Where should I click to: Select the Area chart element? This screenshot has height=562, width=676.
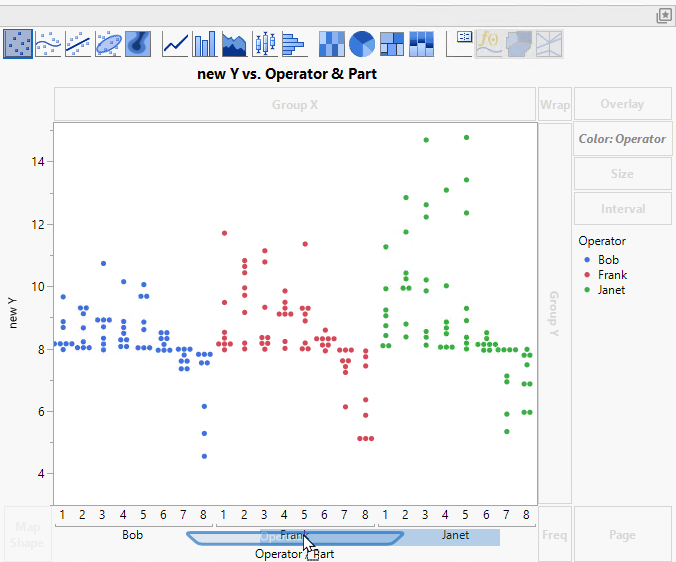(235, 44)
